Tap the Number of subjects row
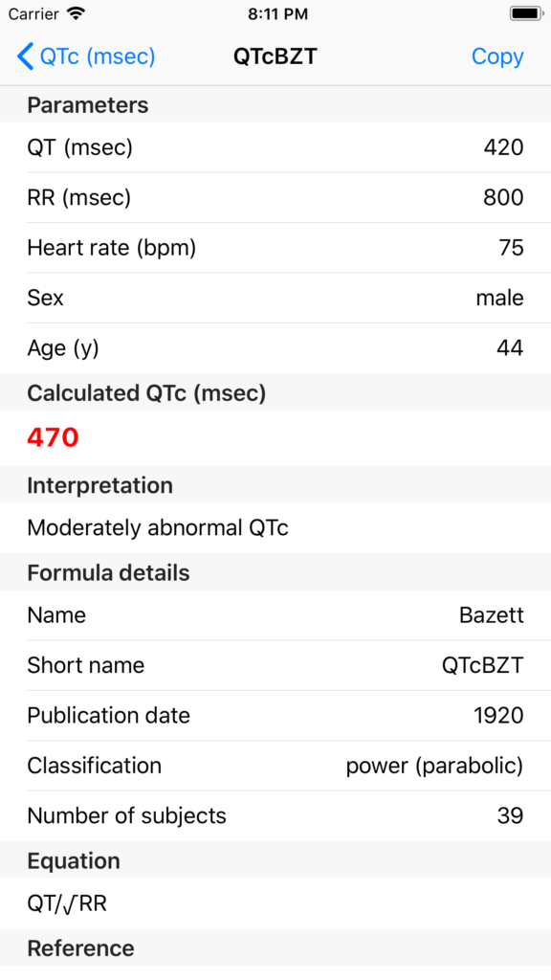Screen dimensions: 551x980 275,815
